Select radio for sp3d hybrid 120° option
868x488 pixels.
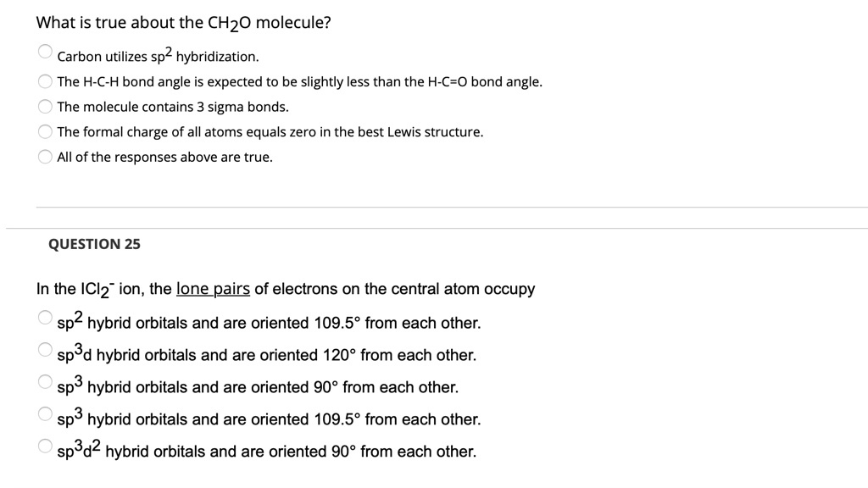46,350
